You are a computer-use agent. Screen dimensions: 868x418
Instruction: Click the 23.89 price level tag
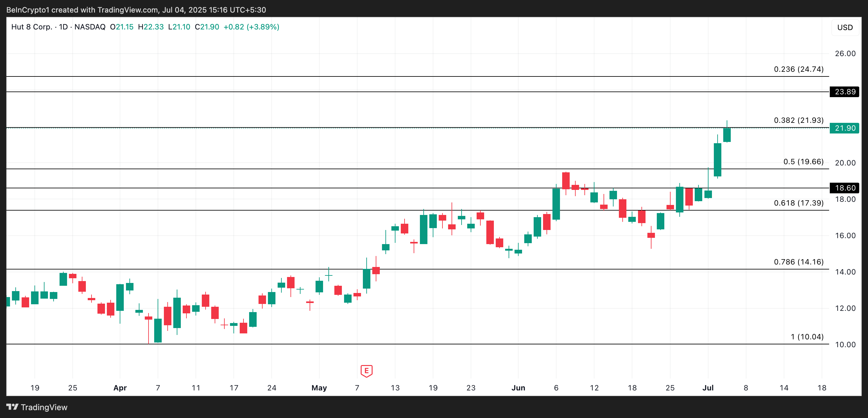[x=845, y=91]
